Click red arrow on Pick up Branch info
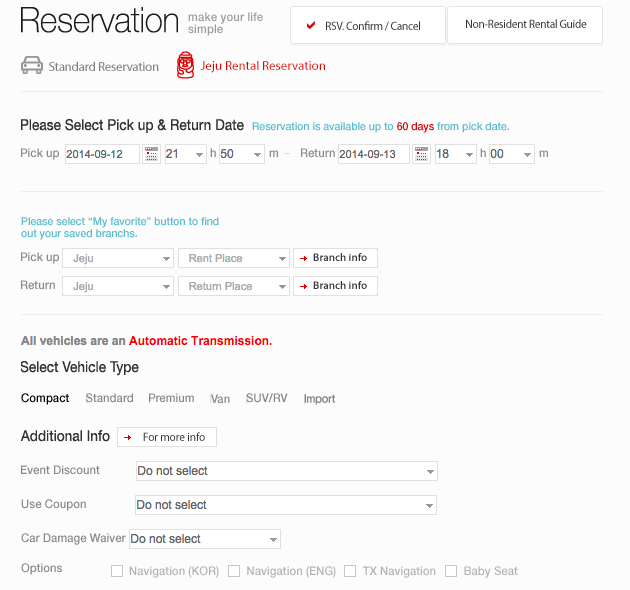 pos(303,258)
